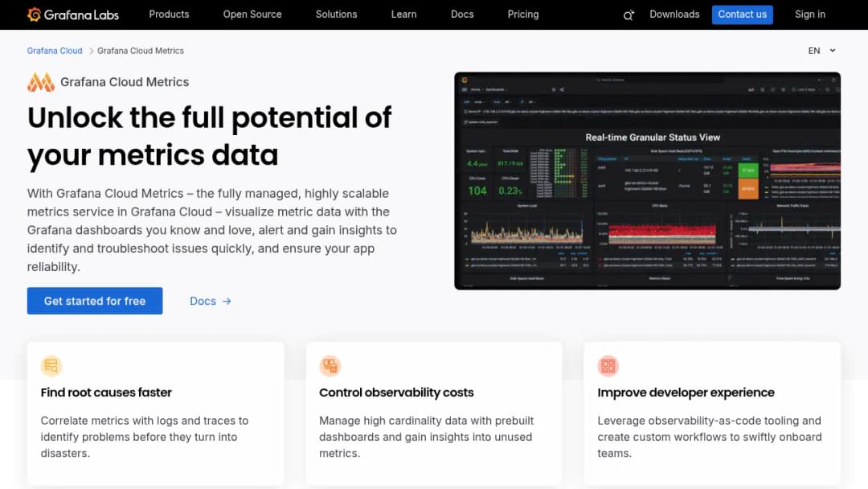Click the Contact us button
Screen dimensions: 868x489
(x=743, y=14)
